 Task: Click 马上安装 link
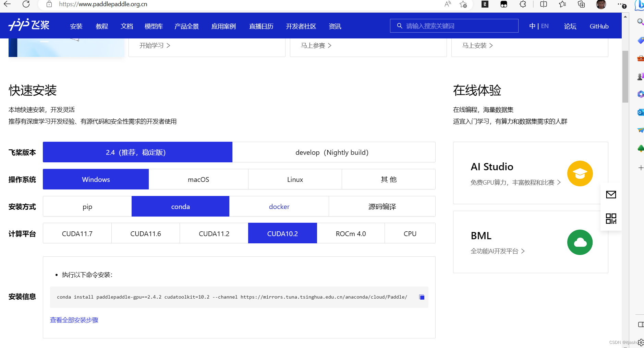(x=477, y=45)
